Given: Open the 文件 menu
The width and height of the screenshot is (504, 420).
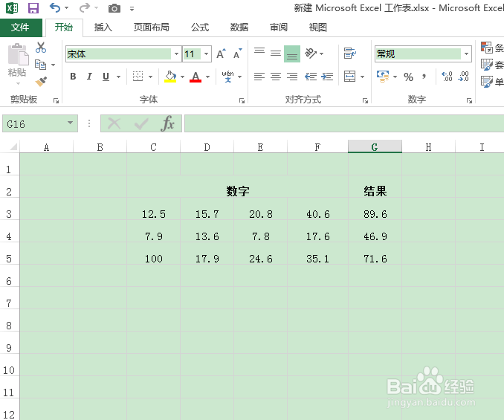Looking at the screenshot, I should 20,28.
